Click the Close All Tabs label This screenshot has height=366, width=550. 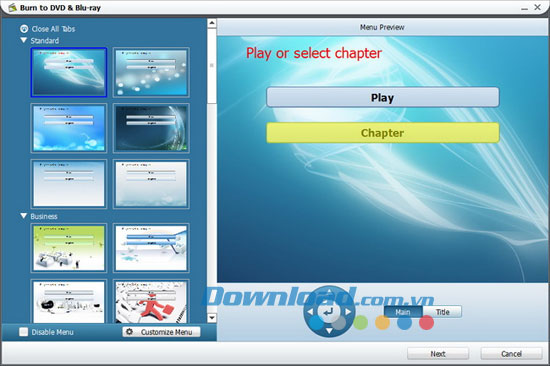(x=53, y=29)
